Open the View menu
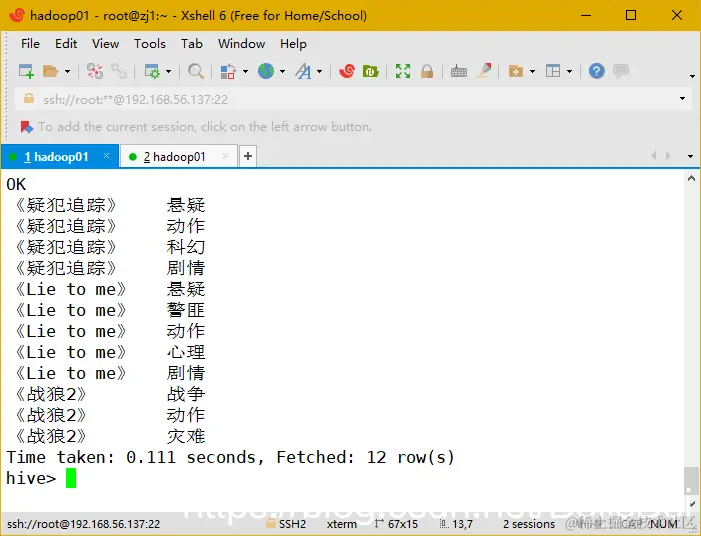Screen dimensions: 701x536 pos(106,44)
